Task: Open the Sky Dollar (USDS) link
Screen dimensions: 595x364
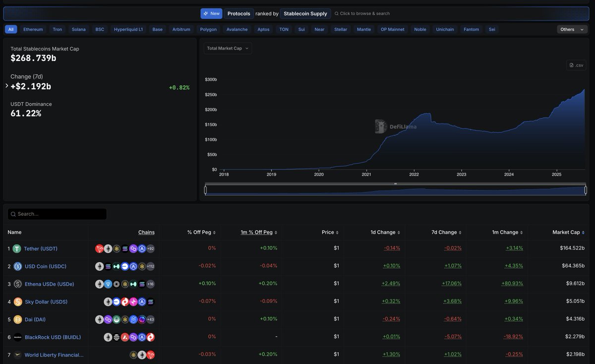Action: (x=46, y=302)
